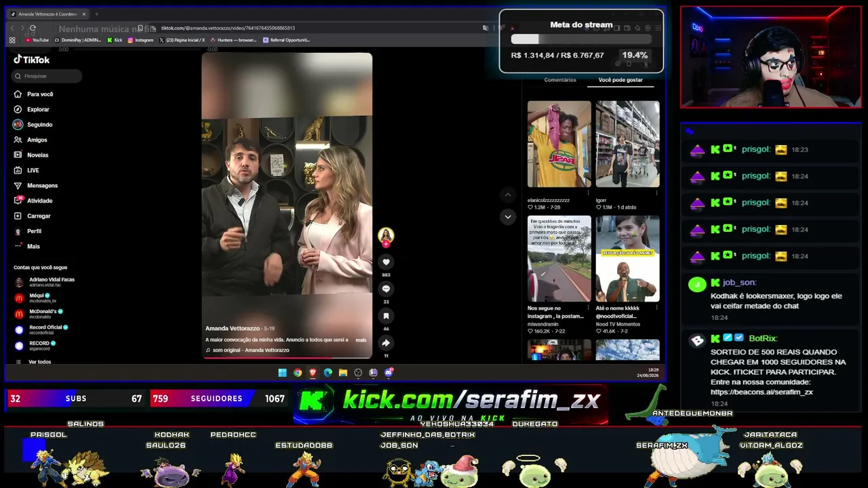
Task: Select the Amanda Vettorazzo browser tab
Action: pyautogui.click(x=48, y=14)
